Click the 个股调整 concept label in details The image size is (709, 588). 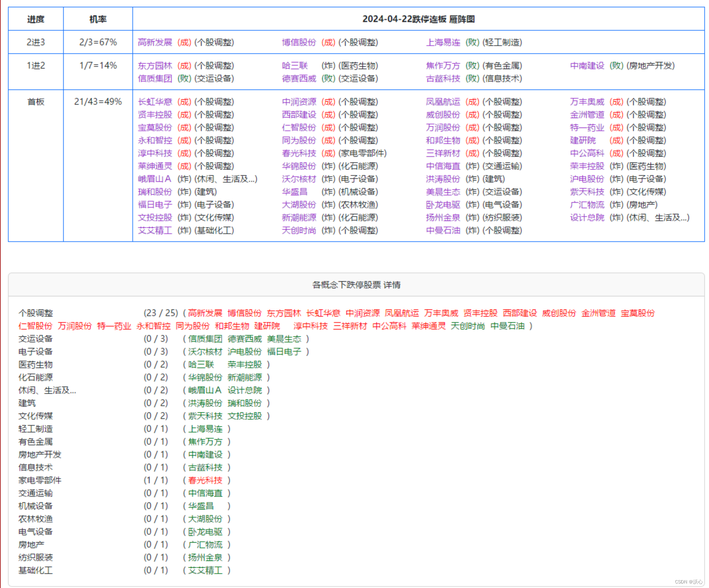36,313
